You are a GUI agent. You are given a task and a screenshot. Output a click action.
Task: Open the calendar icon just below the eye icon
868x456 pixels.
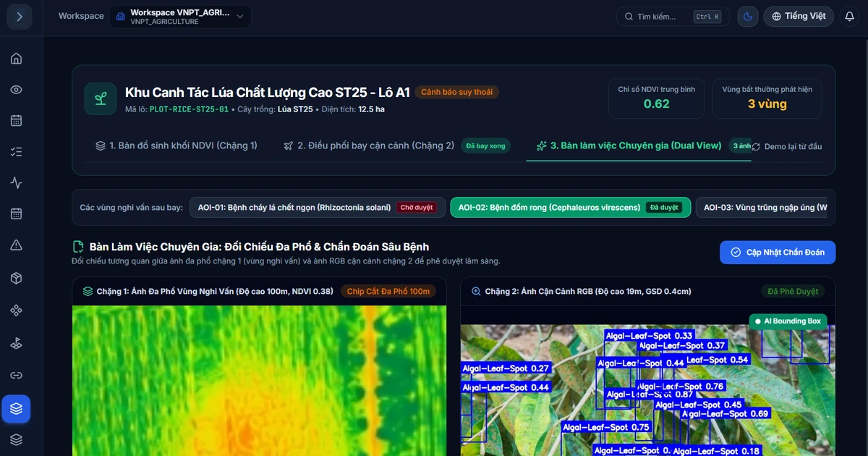[16, 121]
